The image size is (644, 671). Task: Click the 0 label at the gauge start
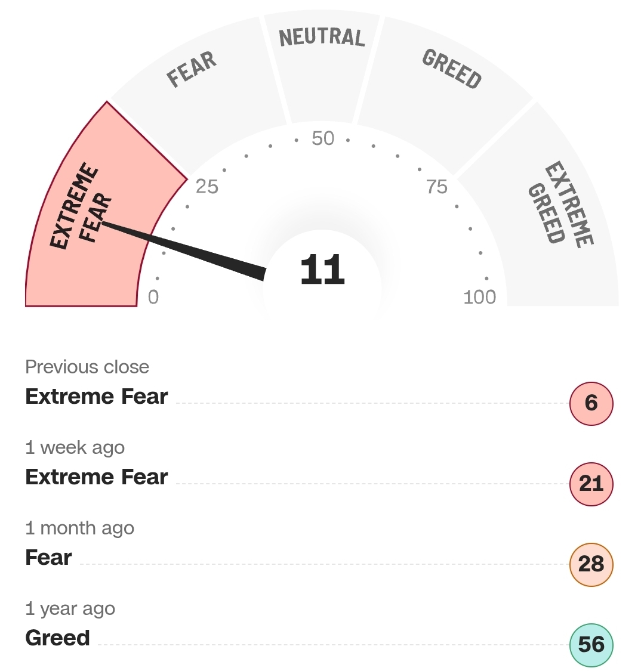pos(153,297)
